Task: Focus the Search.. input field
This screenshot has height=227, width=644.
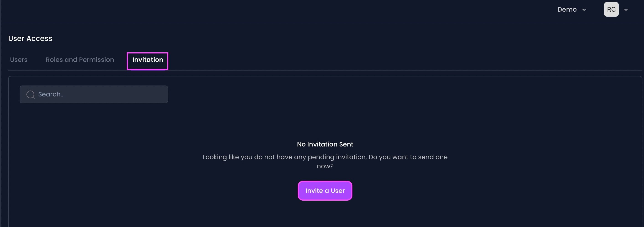Action: coord(94,94)
